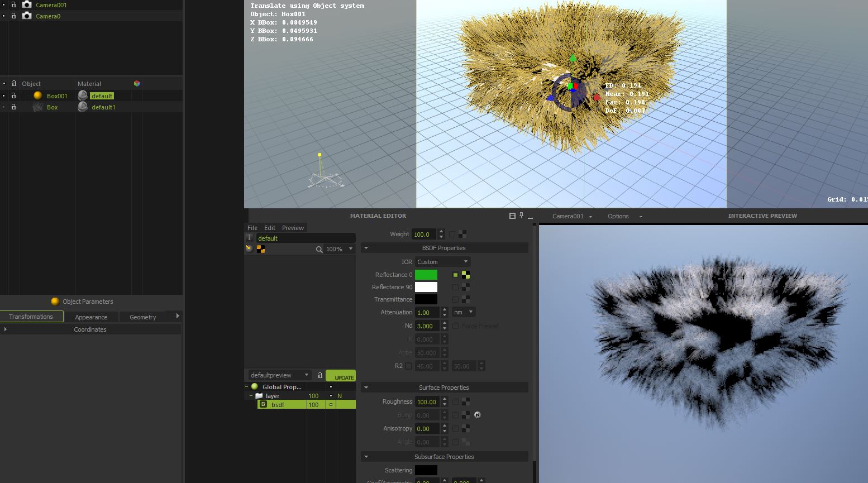Open the File menu in Material Editor

click(x=252, y=228)
